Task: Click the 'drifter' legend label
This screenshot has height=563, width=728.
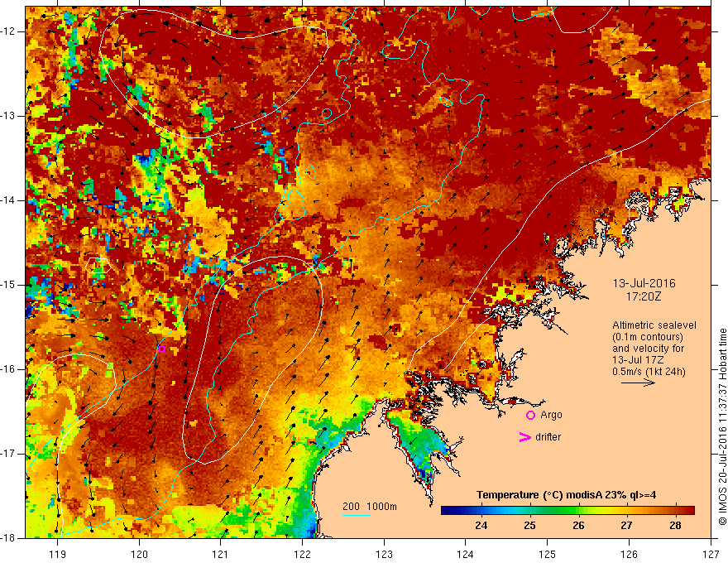Action: tap(548, 437)
